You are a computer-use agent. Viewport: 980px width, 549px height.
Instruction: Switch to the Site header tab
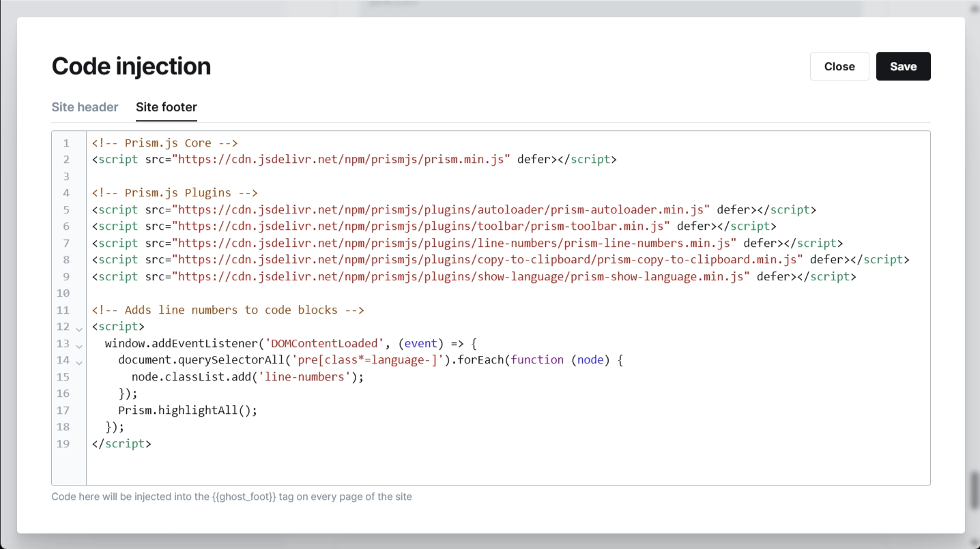[x=85, y=107]
